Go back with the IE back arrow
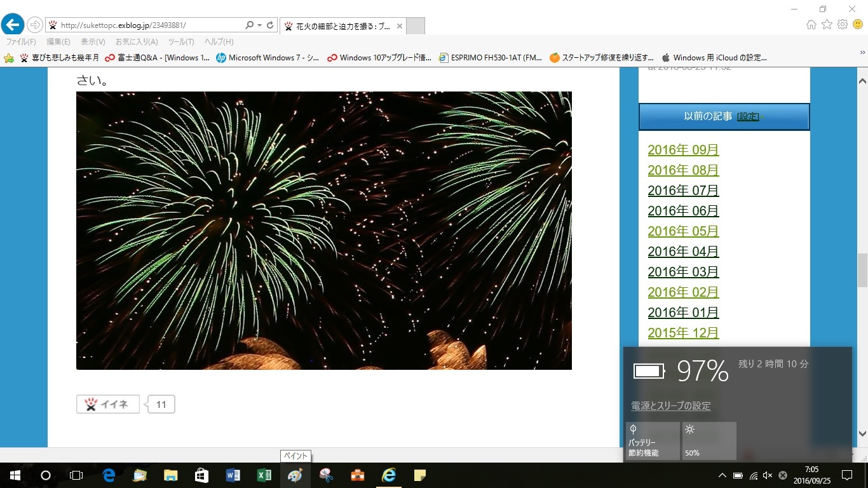 (13, 25)
